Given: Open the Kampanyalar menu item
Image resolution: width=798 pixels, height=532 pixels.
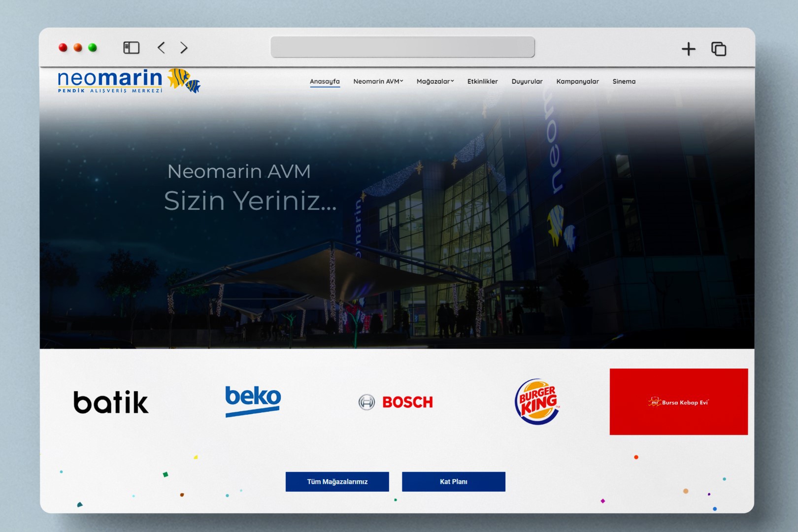Looking at the screenshot, I should point(578,81).
